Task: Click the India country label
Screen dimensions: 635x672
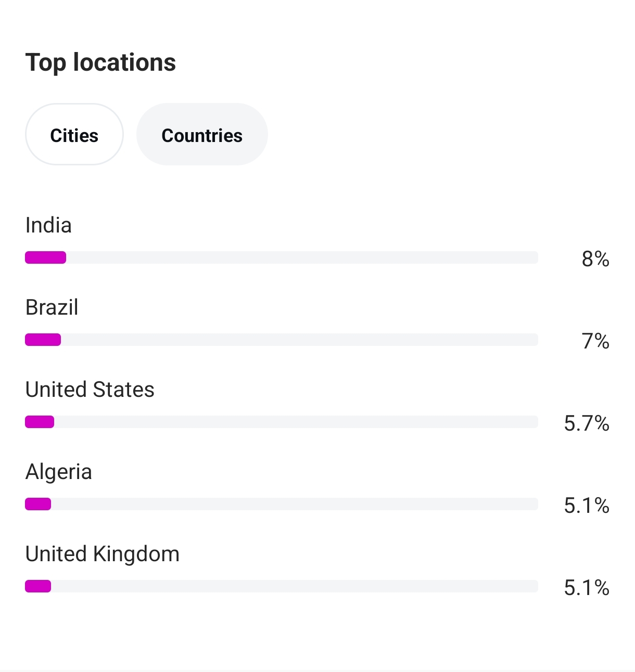Action: tap(48, 225)
